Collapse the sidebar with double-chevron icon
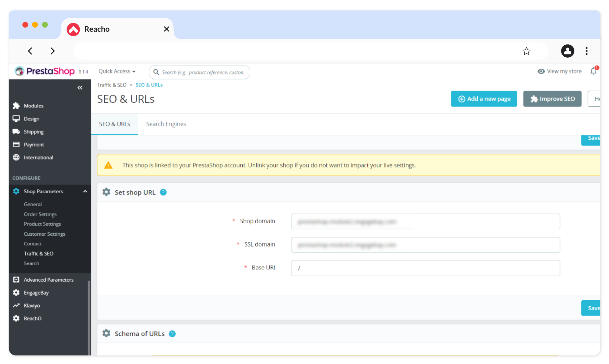 coord(80,88)
